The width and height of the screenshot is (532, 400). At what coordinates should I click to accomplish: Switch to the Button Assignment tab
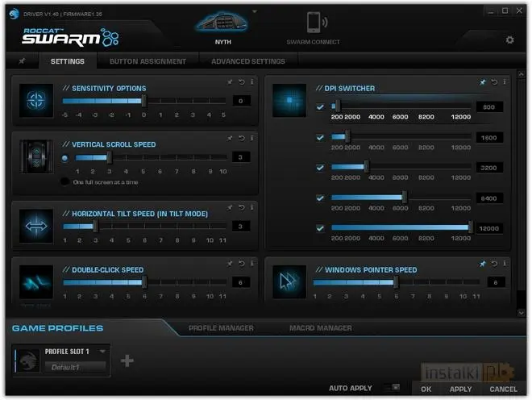click(148, 61)
